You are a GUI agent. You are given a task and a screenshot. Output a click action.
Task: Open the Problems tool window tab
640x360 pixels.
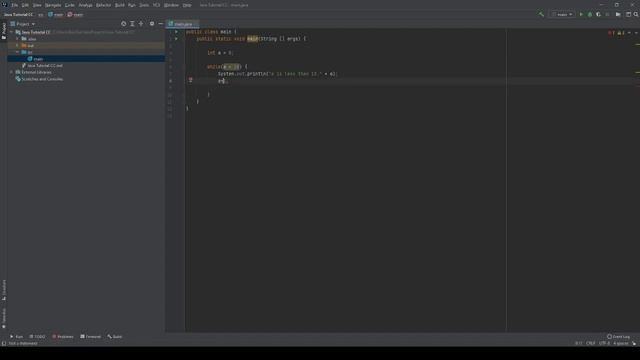tap(63, 337)
